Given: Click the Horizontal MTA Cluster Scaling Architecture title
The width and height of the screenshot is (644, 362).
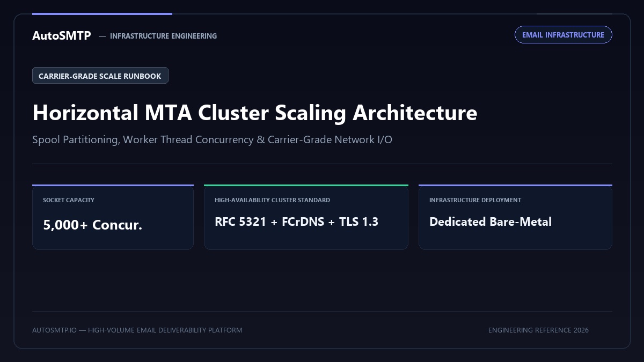Looking at the screenshot, I should tap(255, 113).
